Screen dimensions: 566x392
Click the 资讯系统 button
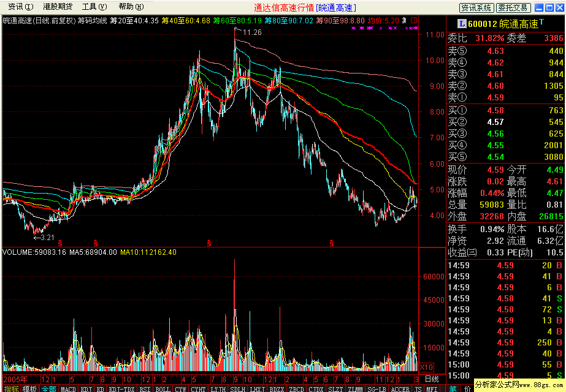[476, 7]
